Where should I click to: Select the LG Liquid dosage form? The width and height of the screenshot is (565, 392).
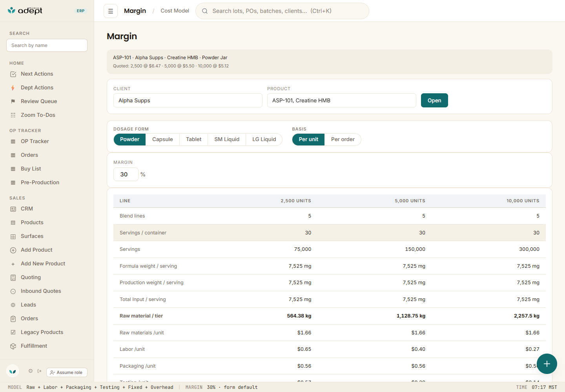264,140
